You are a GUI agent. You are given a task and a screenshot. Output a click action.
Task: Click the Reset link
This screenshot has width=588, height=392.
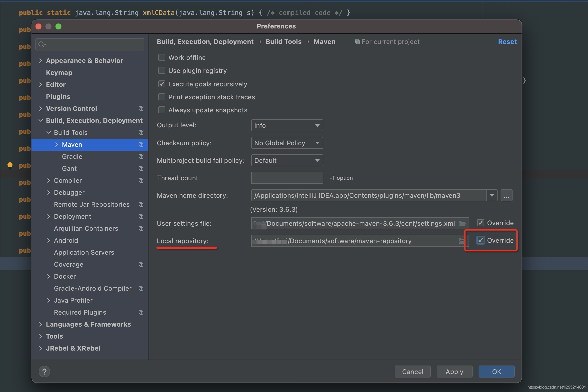point(507,41)
